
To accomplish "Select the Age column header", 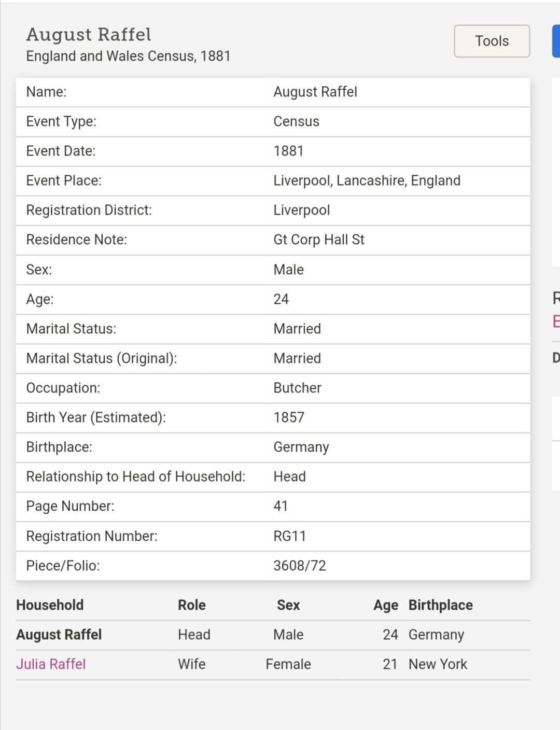I will 386,605.
